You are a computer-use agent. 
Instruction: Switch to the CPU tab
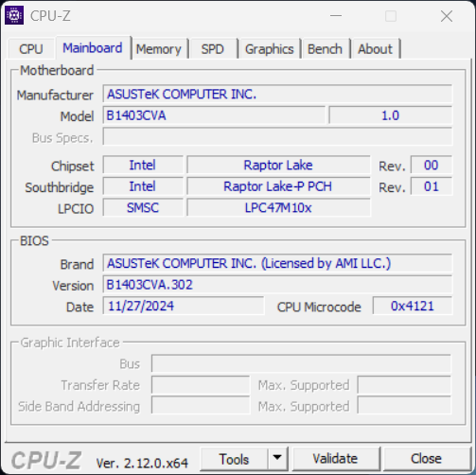point(31,49)
